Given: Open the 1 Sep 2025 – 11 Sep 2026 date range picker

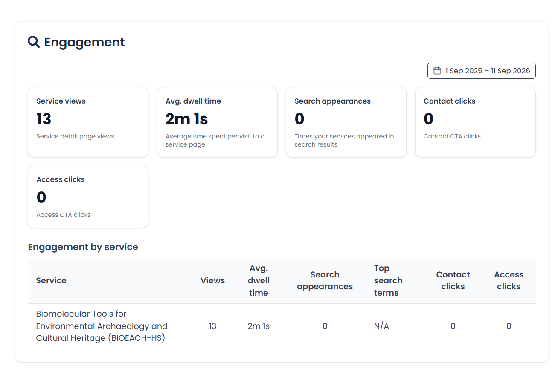Looking at the screenshot, I should (481, 71).
